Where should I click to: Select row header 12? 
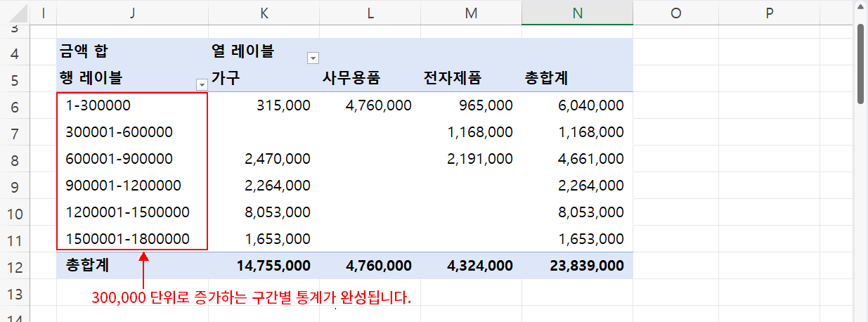[x=15, y=266]
